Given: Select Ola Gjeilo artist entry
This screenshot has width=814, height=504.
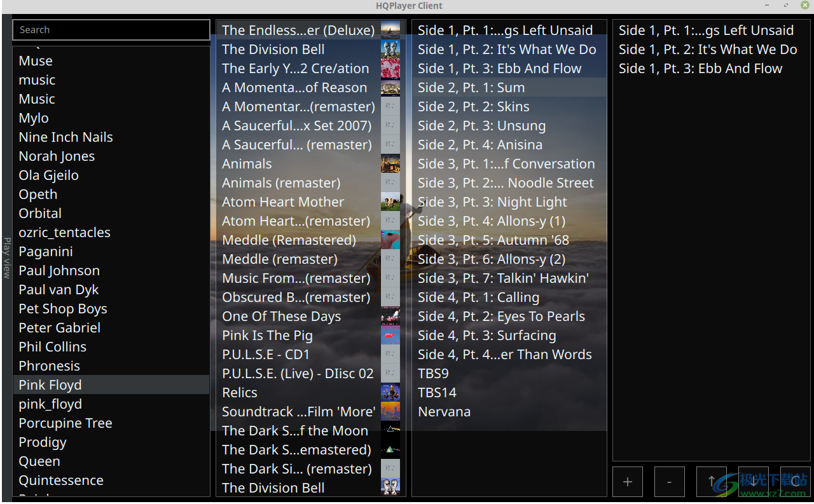Looking at the screenshot, I should pyautogui.click(x=111, y=175).
